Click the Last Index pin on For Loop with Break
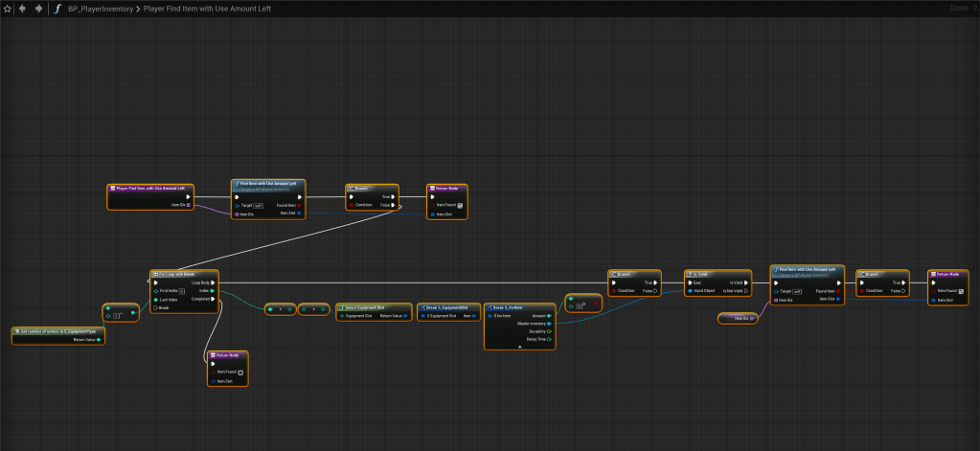Screen dimensions: 980x451 pyautogui.click(x=155, y=300)
